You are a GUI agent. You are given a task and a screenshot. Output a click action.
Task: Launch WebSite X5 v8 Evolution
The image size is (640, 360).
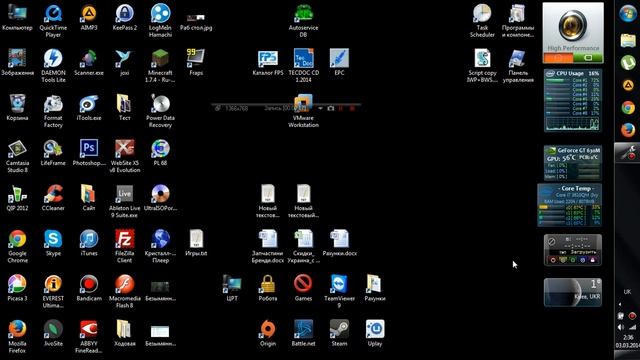pyautogui.click(x=124, y=156)
